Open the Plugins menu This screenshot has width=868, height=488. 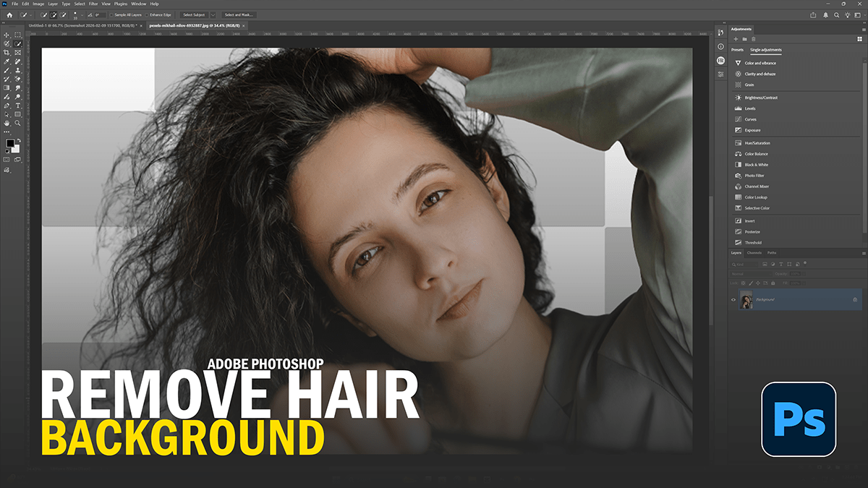tap(119, 4)
